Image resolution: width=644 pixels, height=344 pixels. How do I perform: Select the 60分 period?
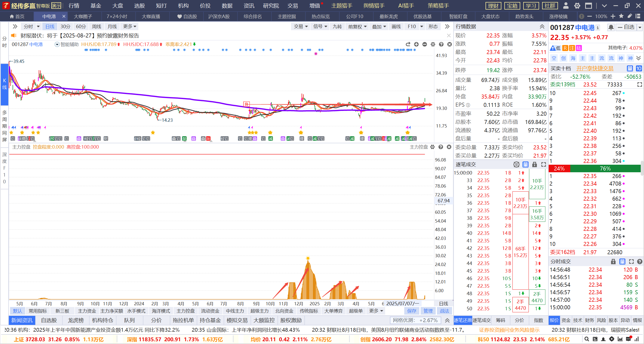point(81,26)
